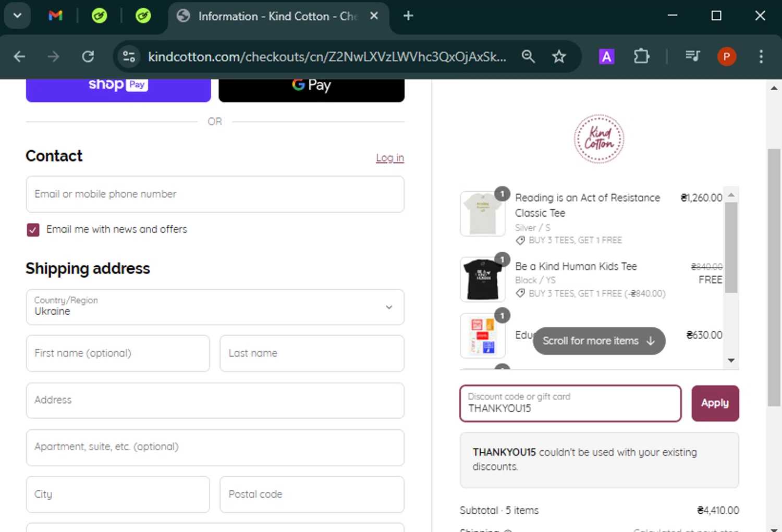Click Reading is an Act of Resistance title

588,205
